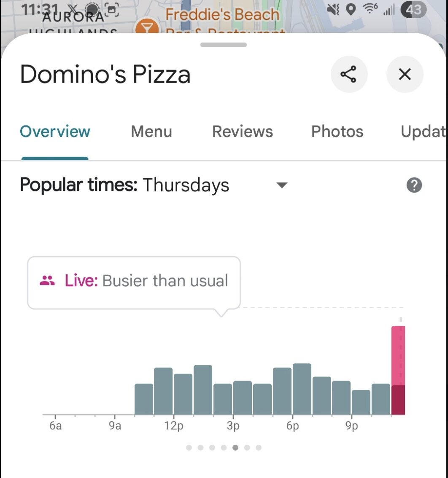Open the Updates tab
This screenshot has width=448, height=478.
pos(424,132)
